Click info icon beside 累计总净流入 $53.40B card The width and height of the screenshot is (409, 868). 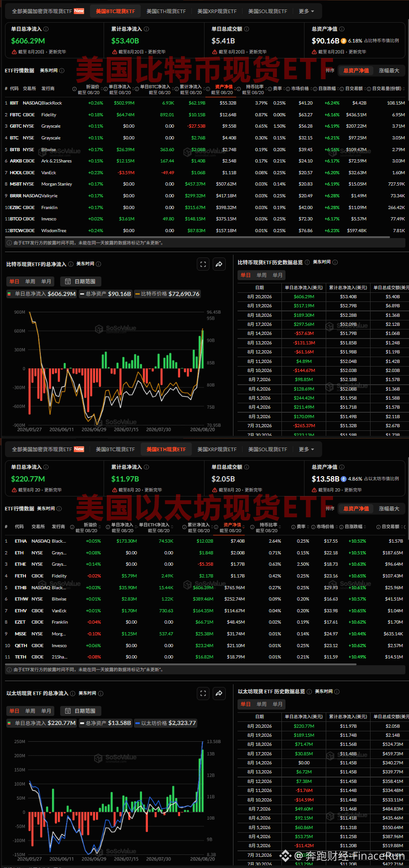coord(146,29)
